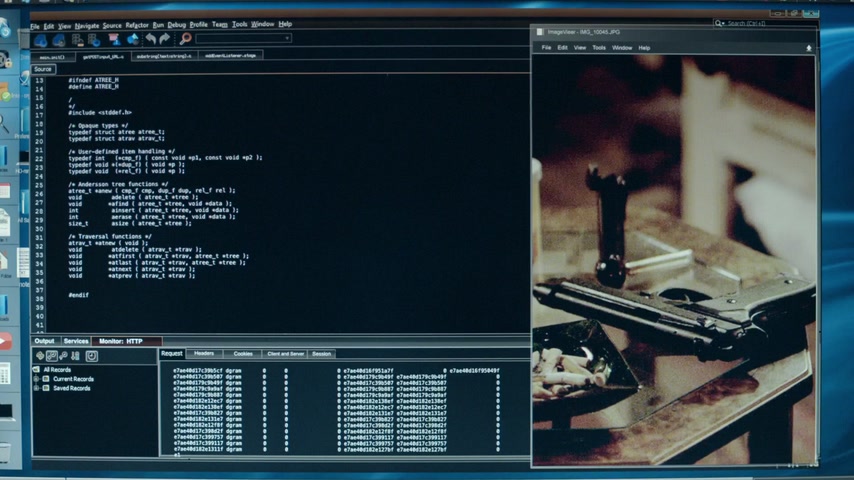Open the Services panel tab

tap(76, 341)
